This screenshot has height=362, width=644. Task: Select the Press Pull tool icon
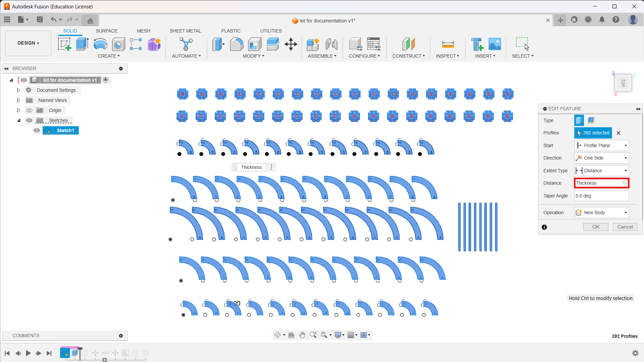point(218,44)
